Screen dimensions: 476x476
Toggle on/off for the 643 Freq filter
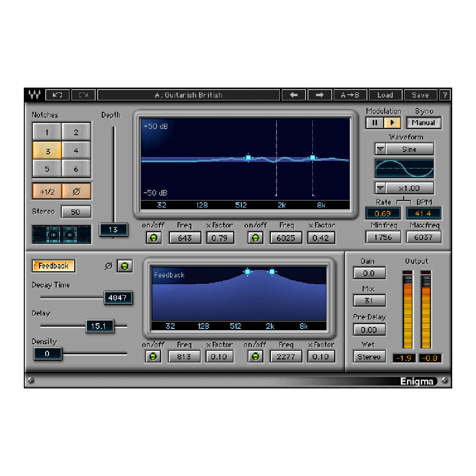click(x=154, y=238)
